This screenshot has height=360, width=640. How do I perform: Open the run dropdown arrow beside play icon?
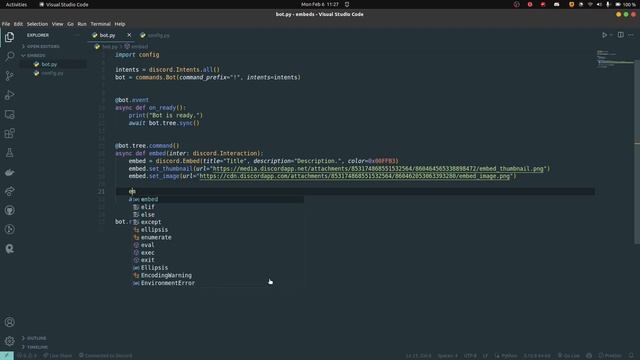(611, 35)
